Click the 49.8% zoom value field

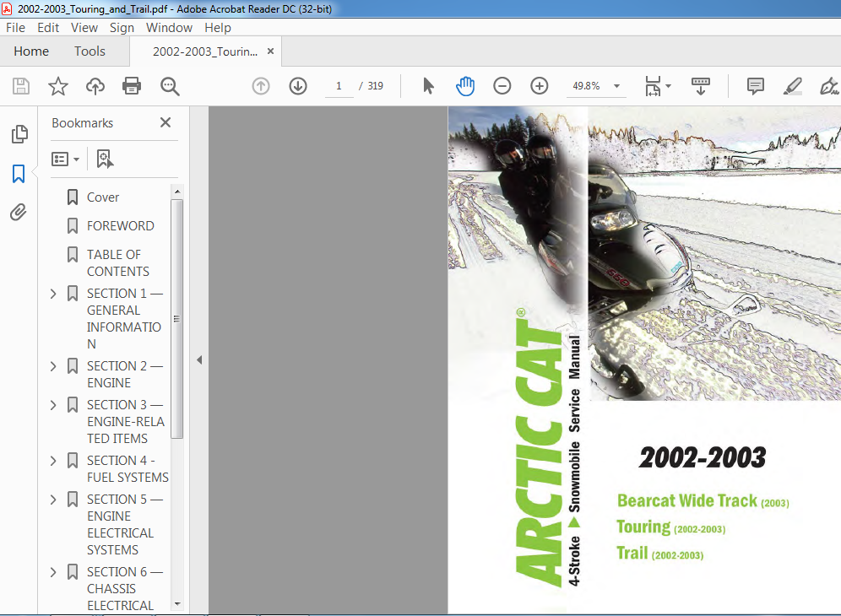(587, 86)
